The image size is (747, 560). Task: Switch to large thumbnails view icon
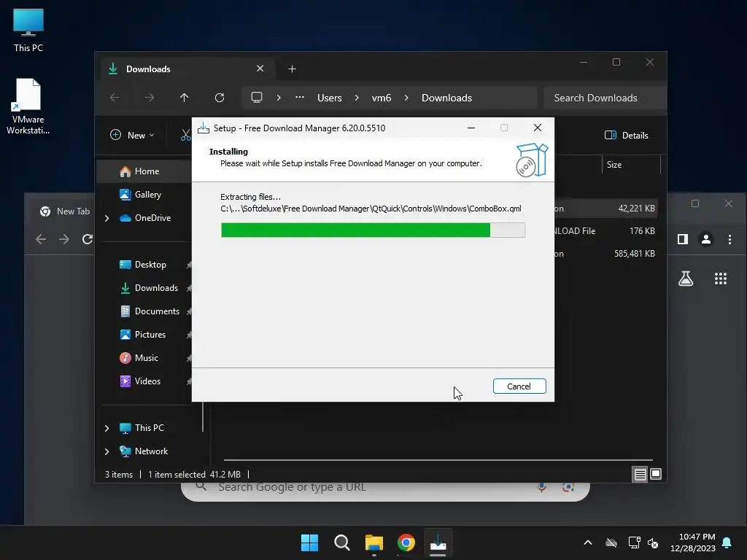[656, 474]
